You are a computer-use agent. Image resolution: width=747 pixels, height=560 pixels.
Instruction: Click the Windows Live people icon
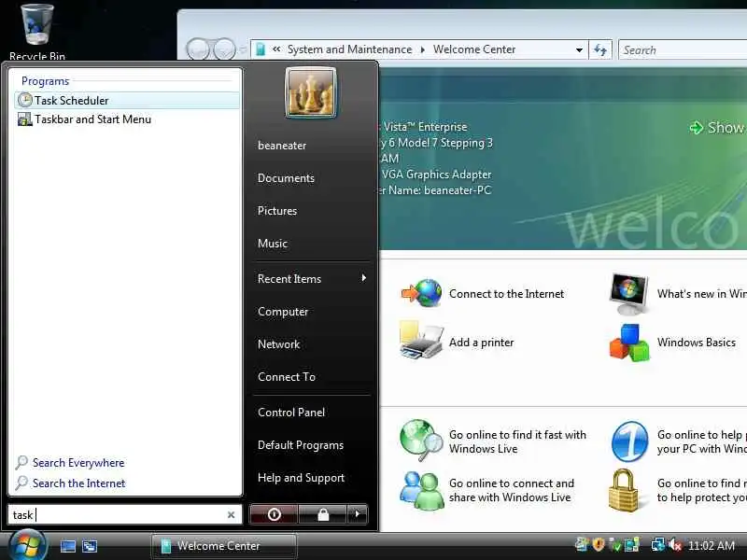[x=422, y=491]
